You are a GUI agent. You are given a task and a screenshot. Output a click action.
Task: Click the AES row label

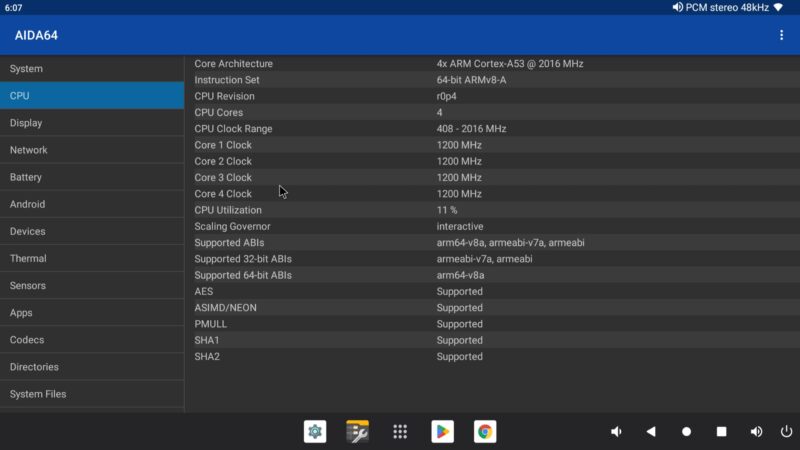(x=204, y=292)
